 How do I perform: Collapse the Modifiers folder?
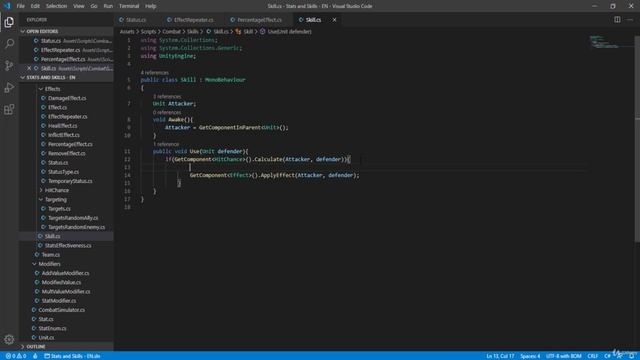pos(49,264)
